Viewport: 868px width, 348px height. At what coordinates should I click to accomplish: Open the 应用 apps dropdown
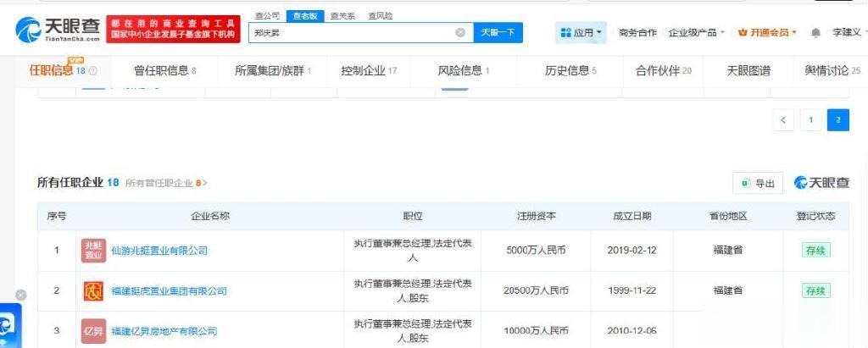click(x=581, y=33)
